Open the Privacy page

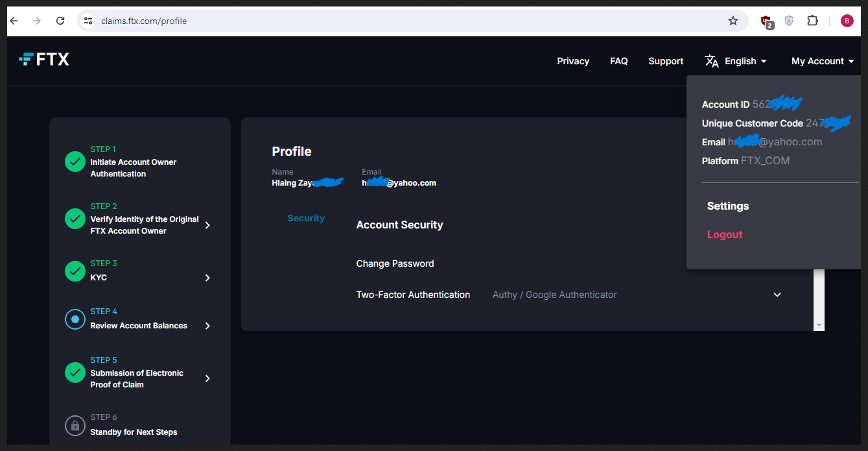click(573, 61)
